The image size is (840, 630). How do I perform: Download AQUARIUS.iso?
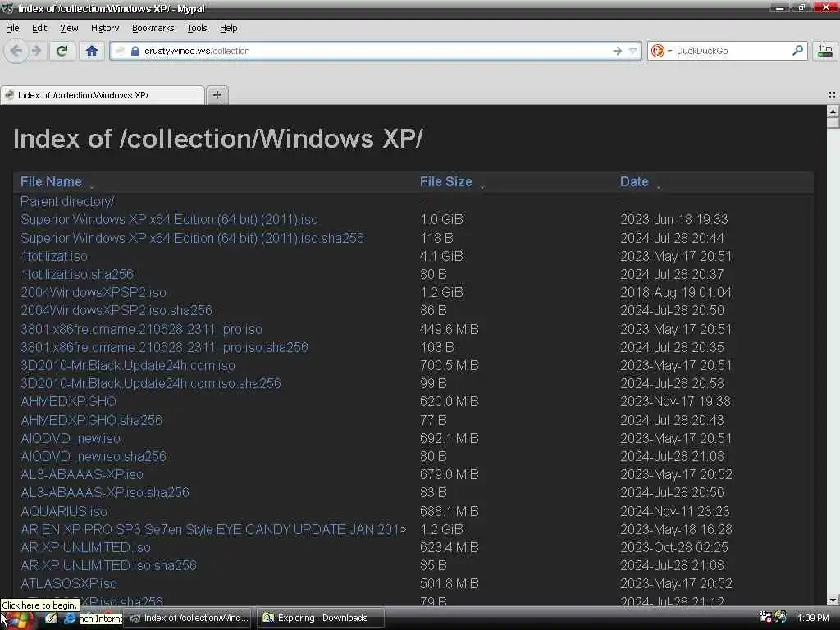click(64, 511)
